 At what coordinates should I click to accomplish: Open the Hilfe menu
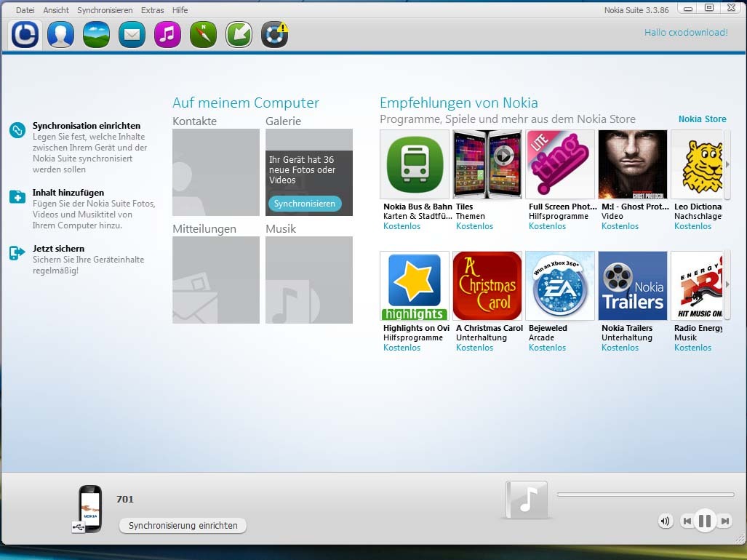[x=180, y=10]
